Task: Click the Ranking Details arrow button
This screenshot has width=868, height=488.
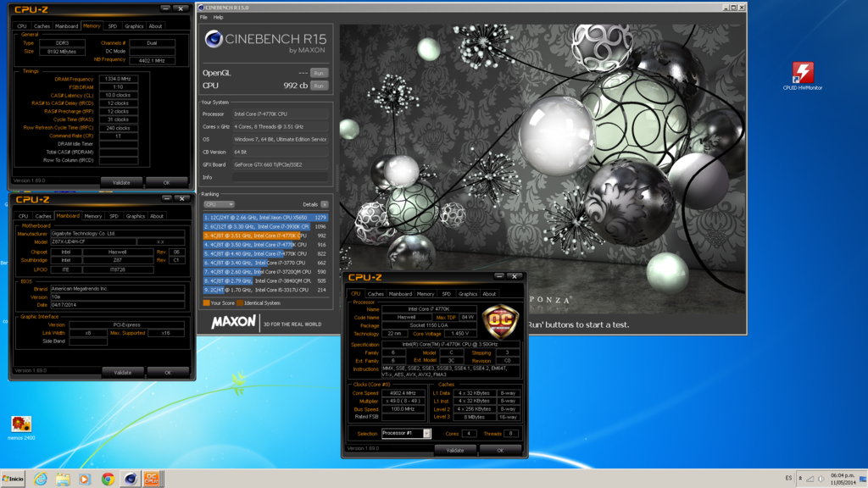Action: [x=325, y=205]
